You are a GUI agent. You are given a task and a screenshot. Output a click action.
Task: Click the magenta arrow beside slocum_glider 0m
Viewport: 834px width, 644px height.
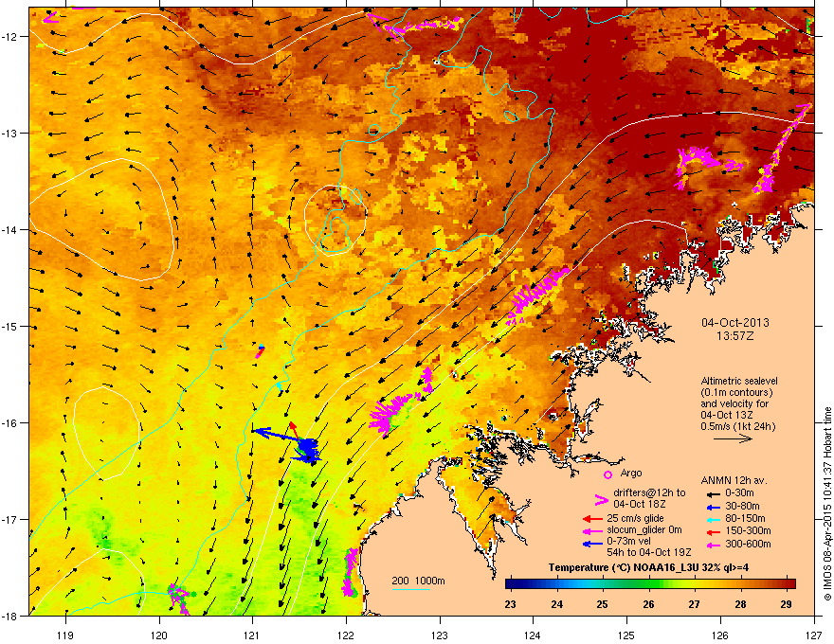point(592,530)
